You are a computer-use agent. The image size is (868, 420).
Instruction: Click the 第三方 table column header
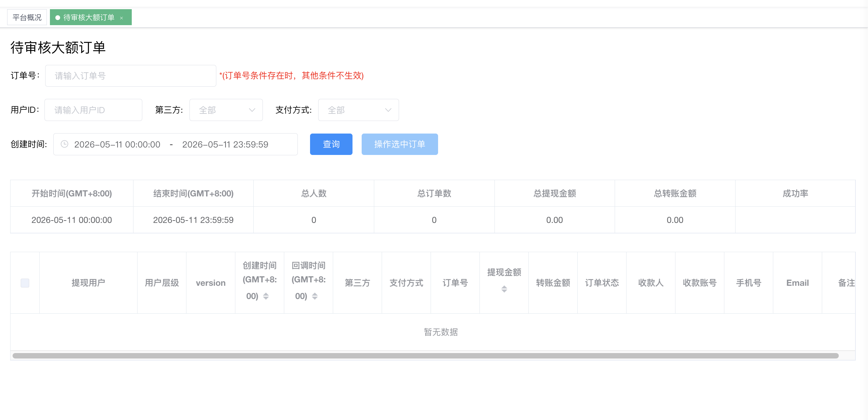coord(357,283)
